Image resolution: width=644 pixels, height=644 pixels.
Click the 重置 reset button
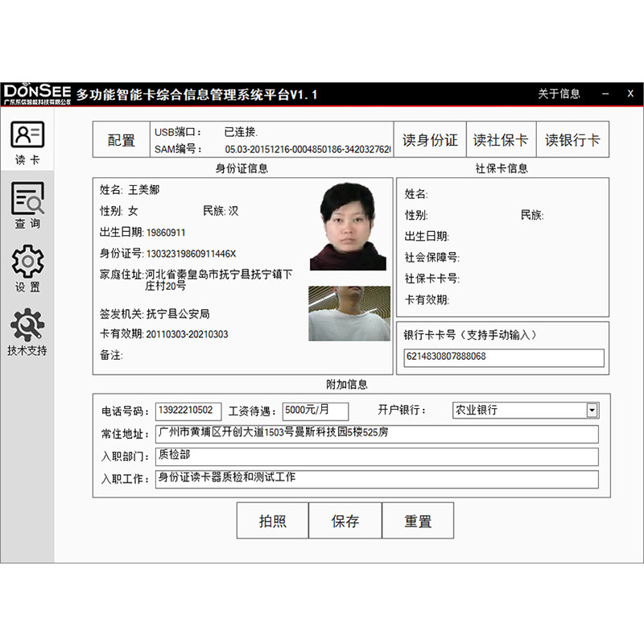419,521
